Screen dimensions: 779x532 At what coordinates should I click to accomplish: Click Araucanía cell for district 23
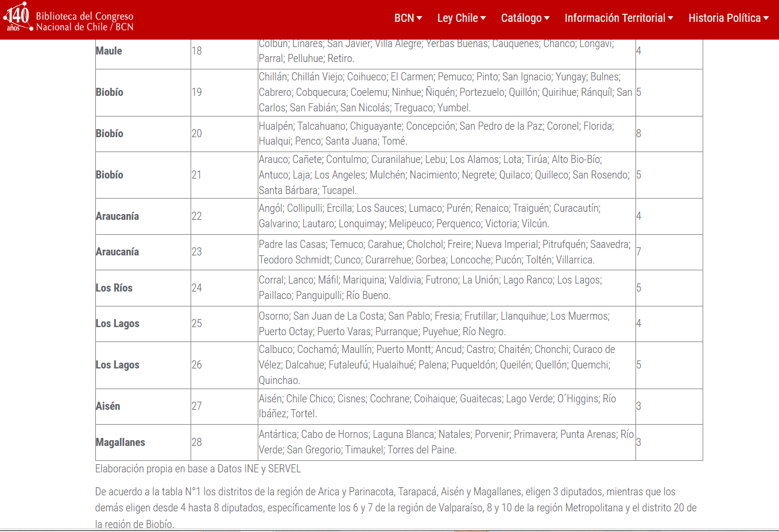click(x=143, y=252)
